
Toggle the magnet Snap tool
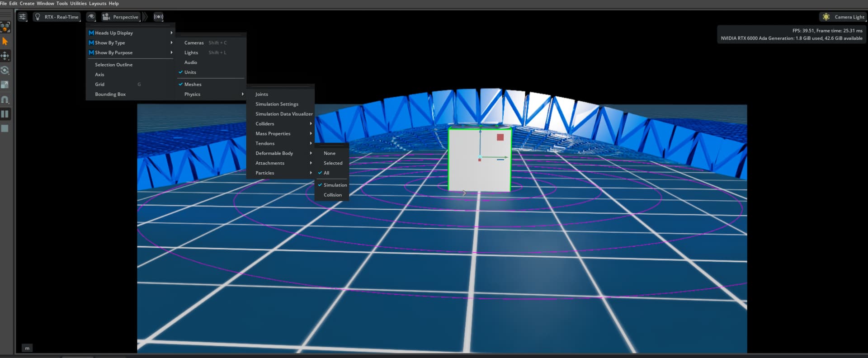(x=5, y=99)
